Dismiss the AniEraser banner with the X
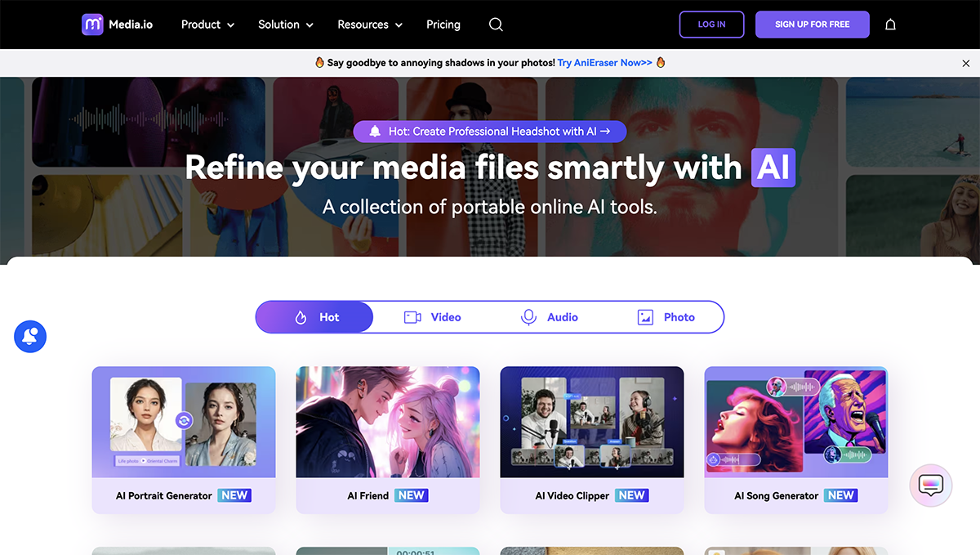The width and height of the screenshot is (980, 555). pos(966,62)
